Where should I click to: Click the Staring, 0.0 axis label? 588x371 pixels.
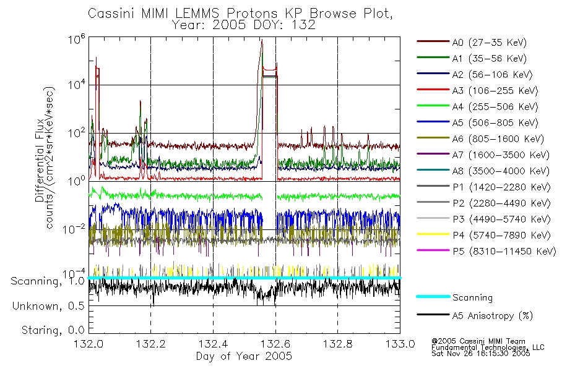pos(53,330)
